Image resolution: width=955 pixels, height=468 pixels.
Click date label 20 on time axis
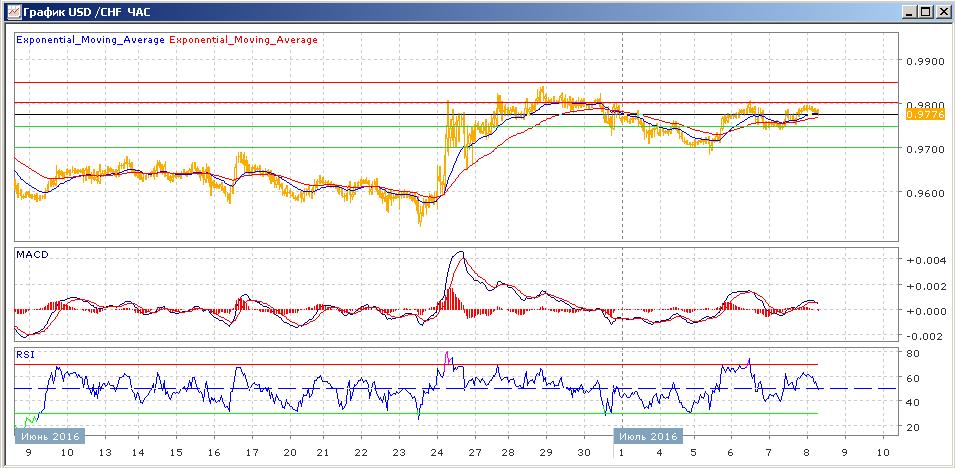pyautogui.click(x=289, y=453)
